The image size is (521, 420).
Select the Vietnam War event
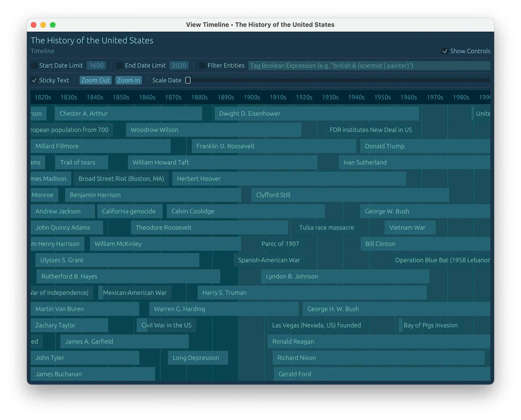point(410,227)
